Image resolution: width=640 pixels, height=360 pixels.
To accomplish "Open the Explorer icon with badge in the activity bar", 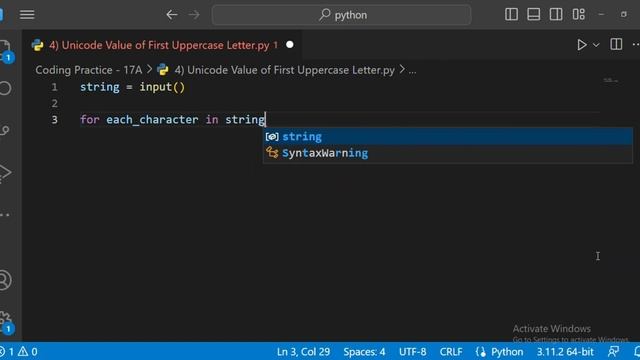I will (6, 51).
